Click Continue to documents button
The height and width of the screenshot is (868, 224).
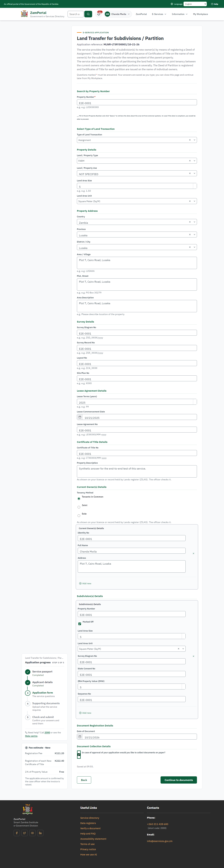click(x=178, y=780)
